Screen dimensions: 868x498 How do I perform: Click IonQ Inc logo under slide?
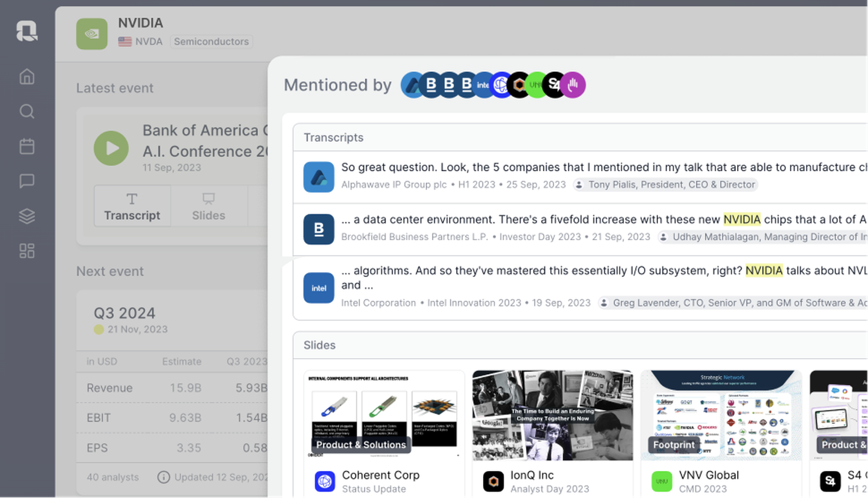[493, 481]
